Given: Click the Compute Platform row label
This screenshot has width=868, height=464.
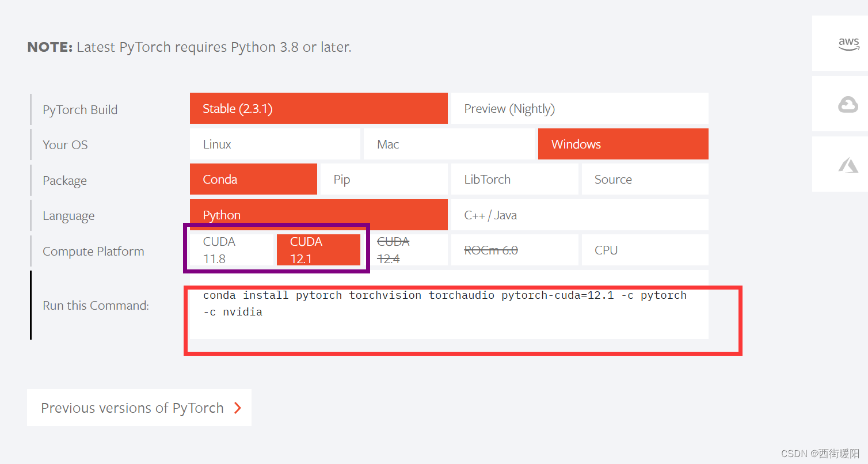Looking at the screenshot, I should 93,251.
